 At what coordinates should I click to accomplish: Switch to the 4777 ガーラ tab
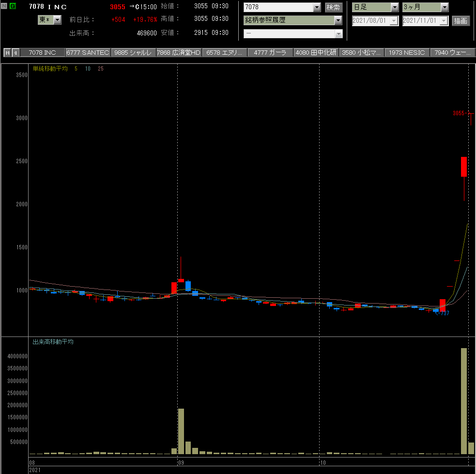(270, 52)
